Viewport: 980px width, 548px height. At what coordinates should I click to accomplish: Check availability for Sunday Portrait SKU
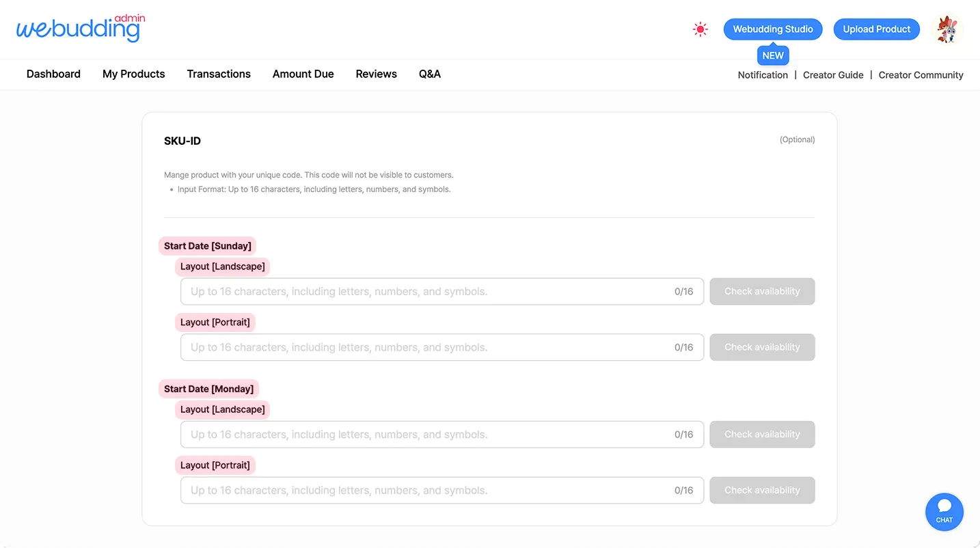[x=762, y=347]
